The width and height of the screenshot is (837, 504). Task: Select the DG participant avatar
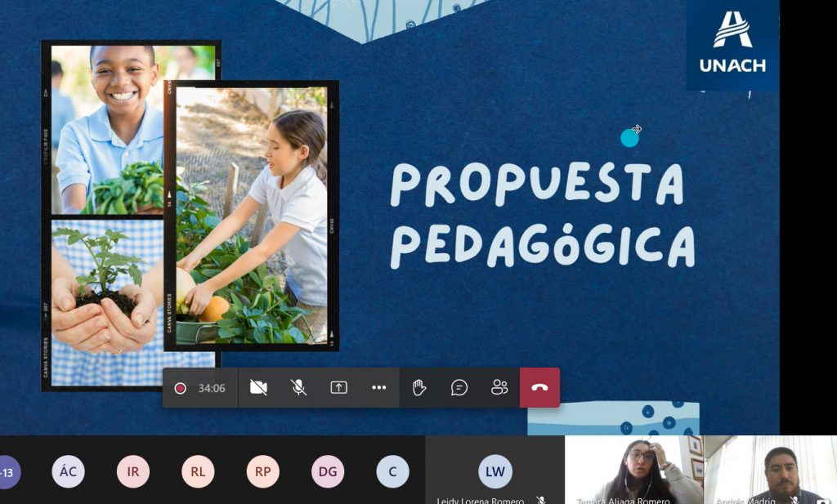328,472
